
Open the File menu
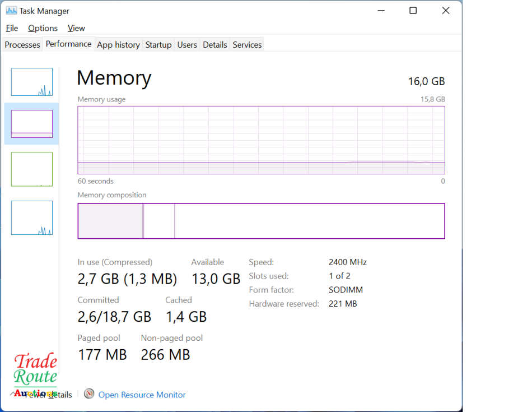pyautogui.click(x=12, y=28)
